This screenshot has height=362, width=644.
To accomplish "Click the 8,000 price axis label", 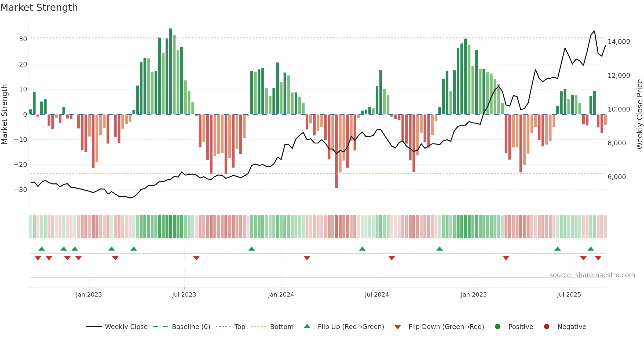I will tap(617, 143).
